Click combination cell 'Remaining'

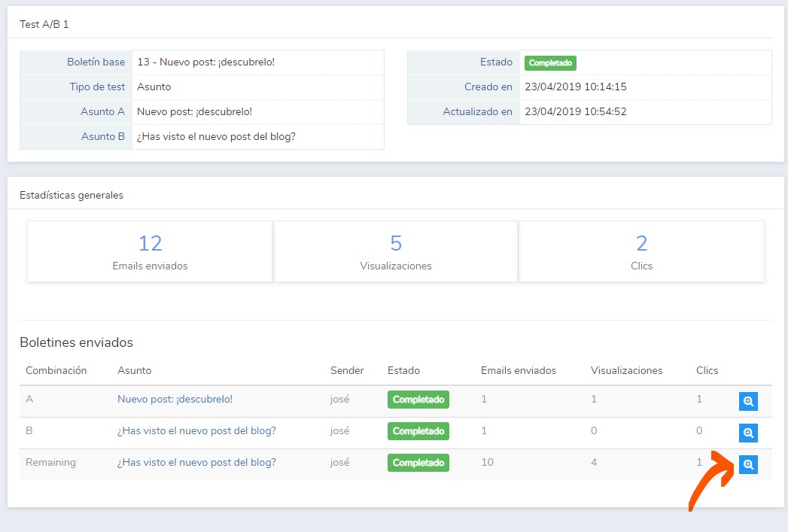point(50,462)
